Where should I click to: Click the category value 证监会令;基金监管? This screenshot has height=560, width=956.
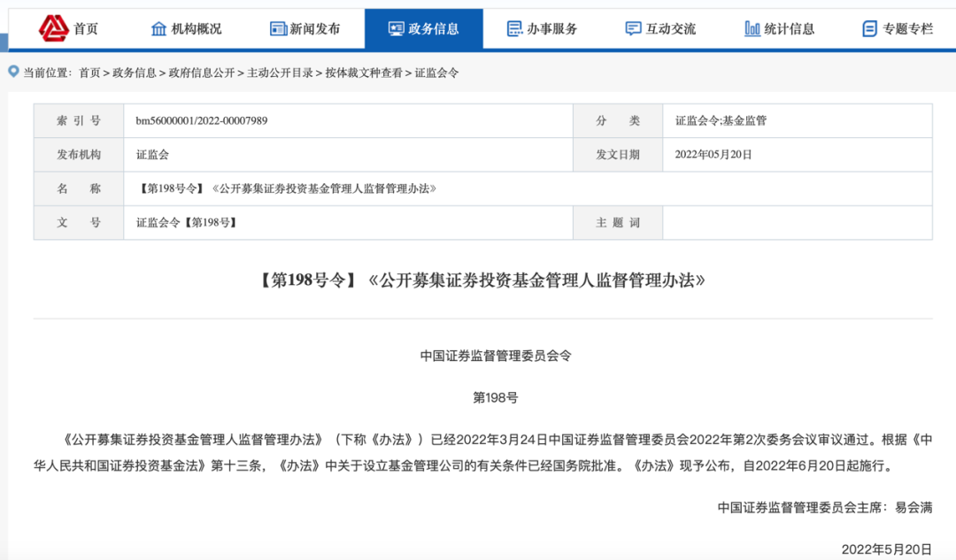click(x=721, y=120)
